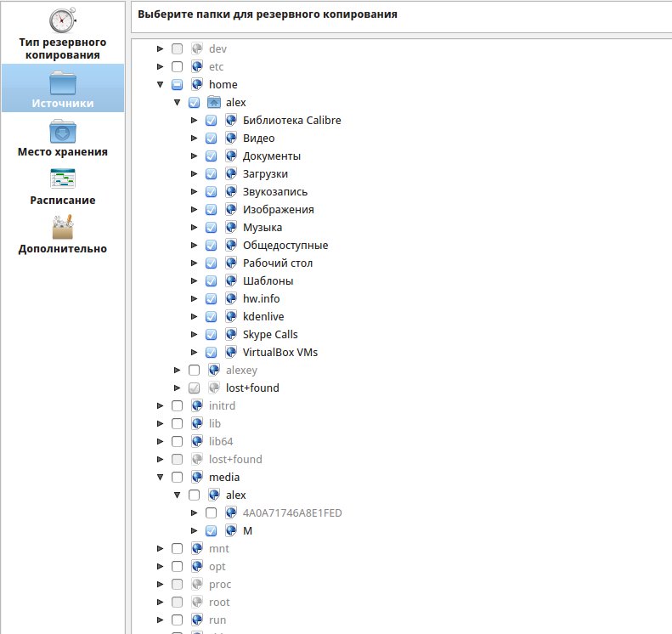Check the etc folder checkbox
The image size is (672, 634).
177,66
